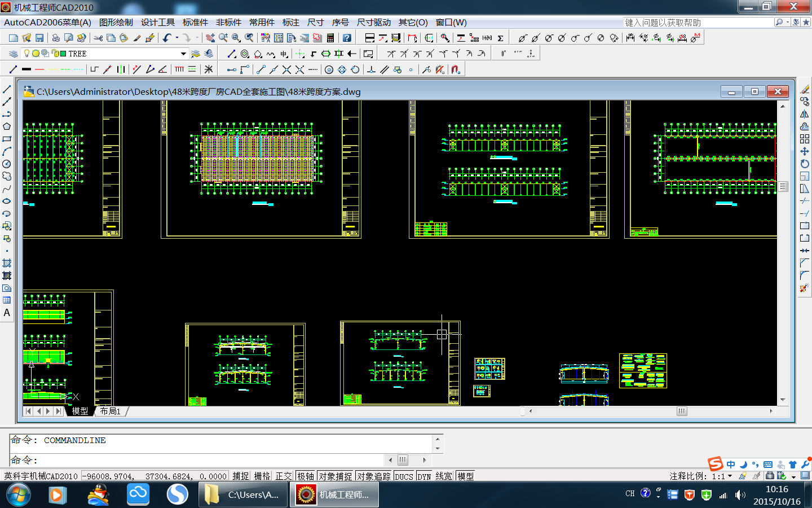
Task: Select the Rectangle draw tool
Action: point(7,139)
